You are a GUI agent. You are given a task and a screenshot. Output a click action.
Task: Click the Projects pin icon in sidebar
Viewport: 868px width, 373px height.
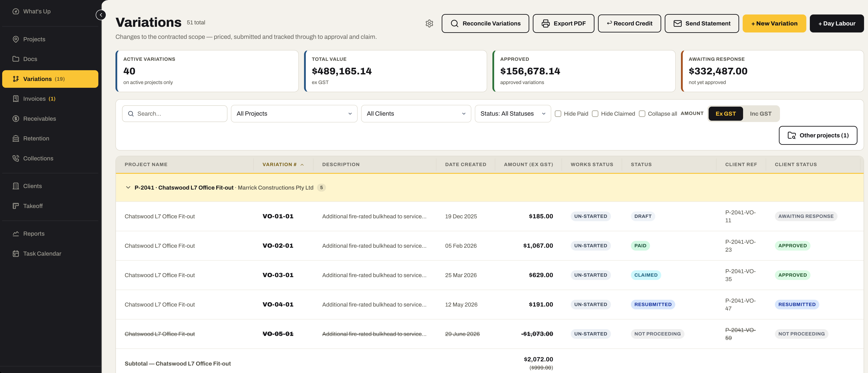pos(16,39)
